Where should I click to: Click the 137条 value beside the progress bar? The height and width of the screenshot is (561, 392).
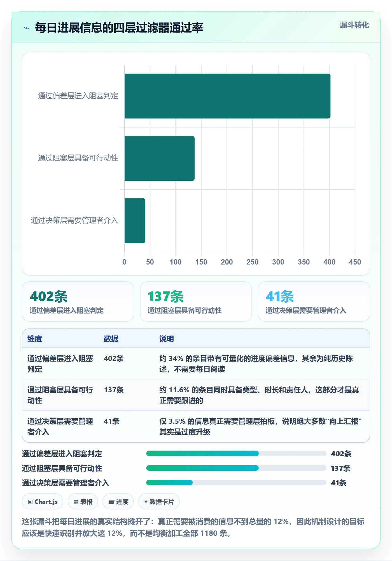(x=341, y=468)
